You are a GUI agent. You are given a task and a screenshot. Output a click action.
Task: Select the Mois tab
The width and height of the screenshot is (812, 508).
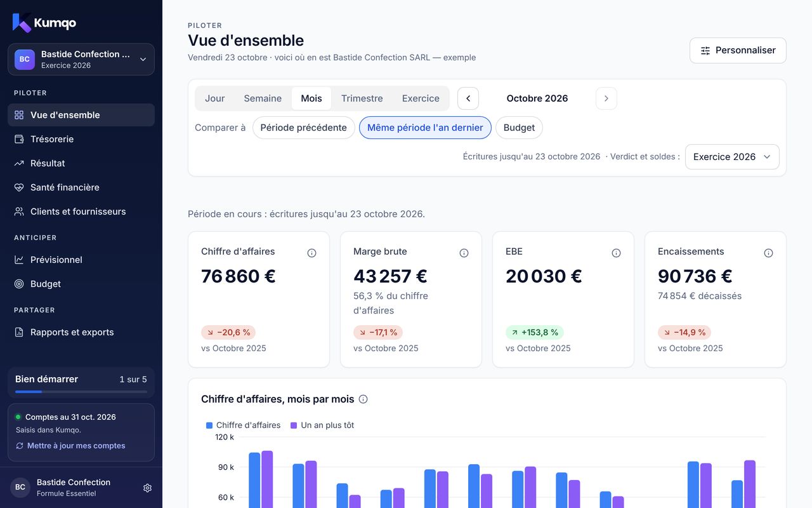pos(311,98)
